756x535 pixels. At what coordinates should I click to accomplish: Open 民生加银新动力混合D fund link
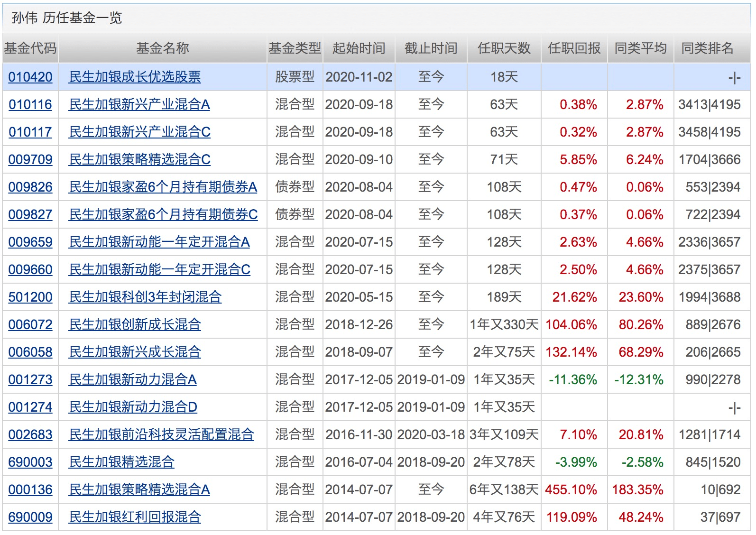133,407
